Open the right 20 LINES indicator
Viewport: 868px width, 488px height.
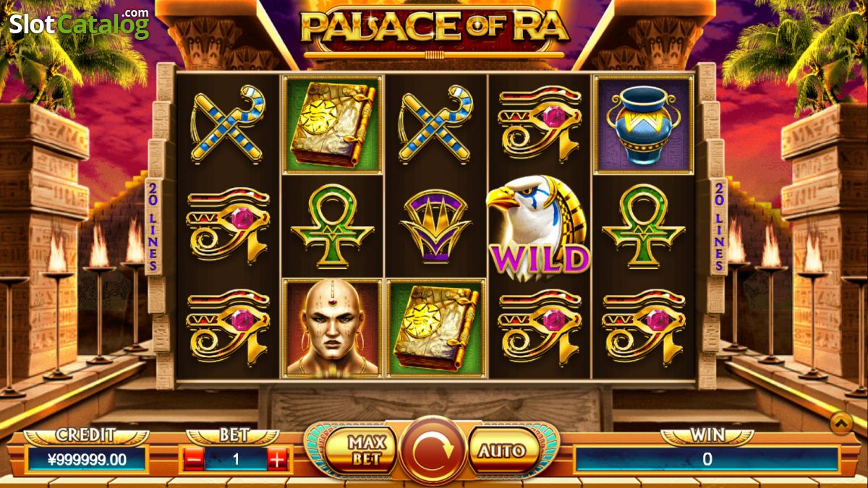coord(718,226)
